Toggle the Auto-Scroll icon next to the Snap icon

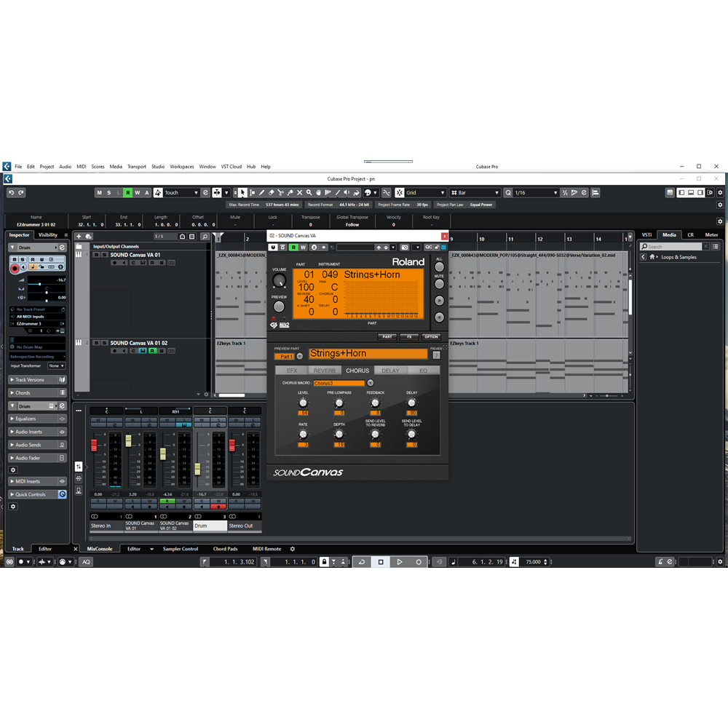point(387,193)
